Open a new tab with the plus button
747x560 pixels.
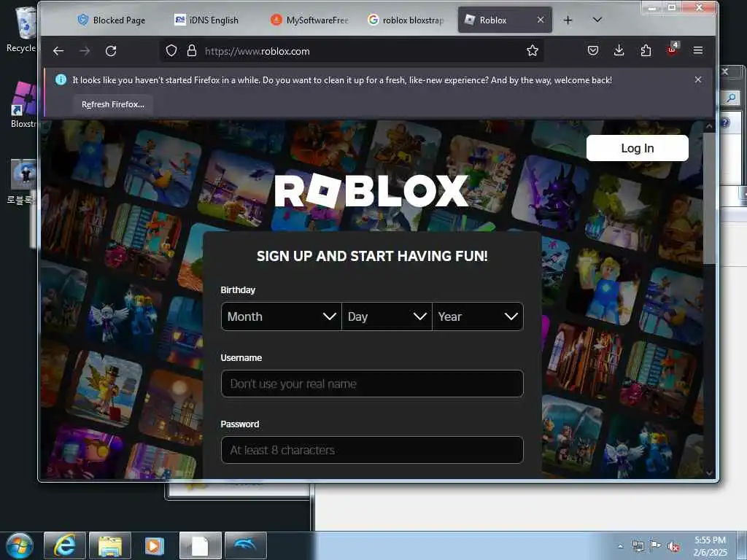pos(568,20)
